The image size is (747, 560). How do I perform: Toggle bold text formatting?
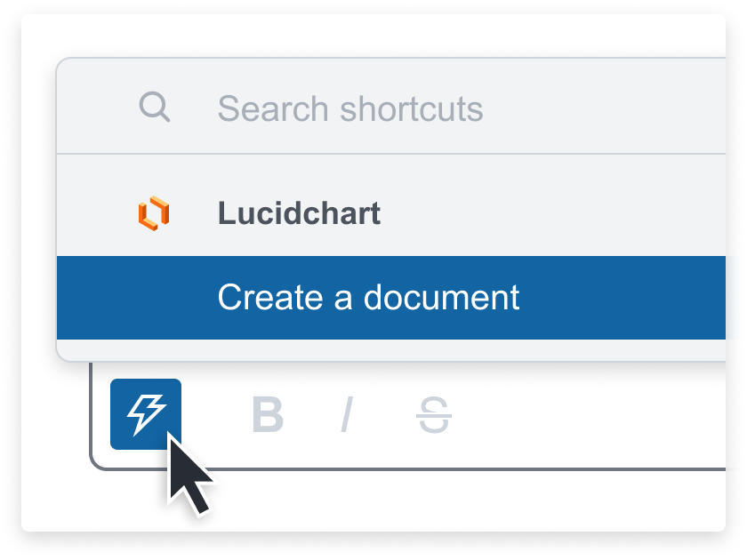tap(268, 415)
